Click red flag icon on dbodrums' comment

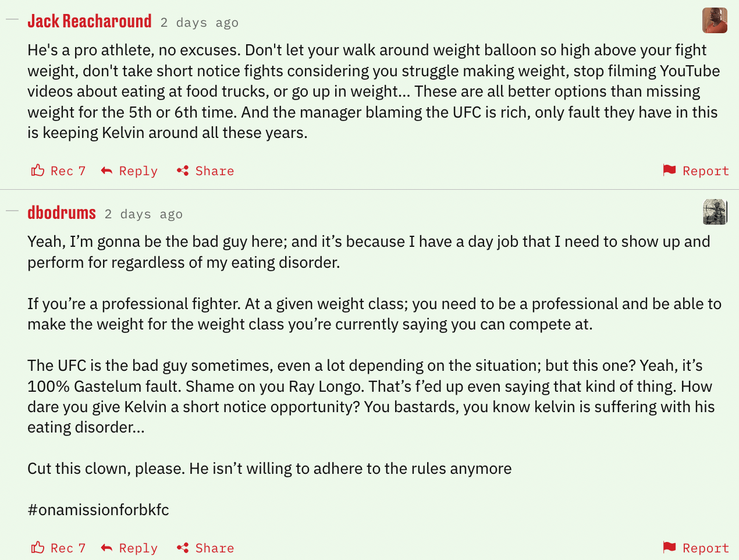point(669,547)
